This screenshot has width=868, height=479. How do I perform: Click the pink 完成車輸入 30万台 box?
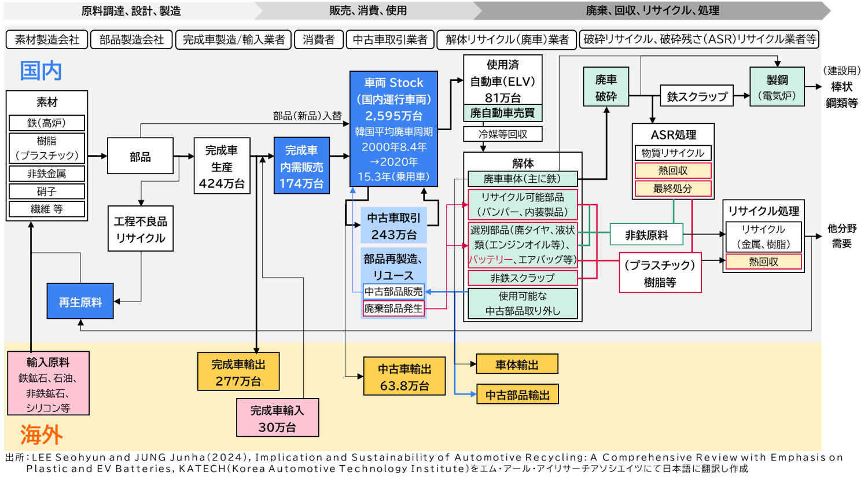pos(277,418)
